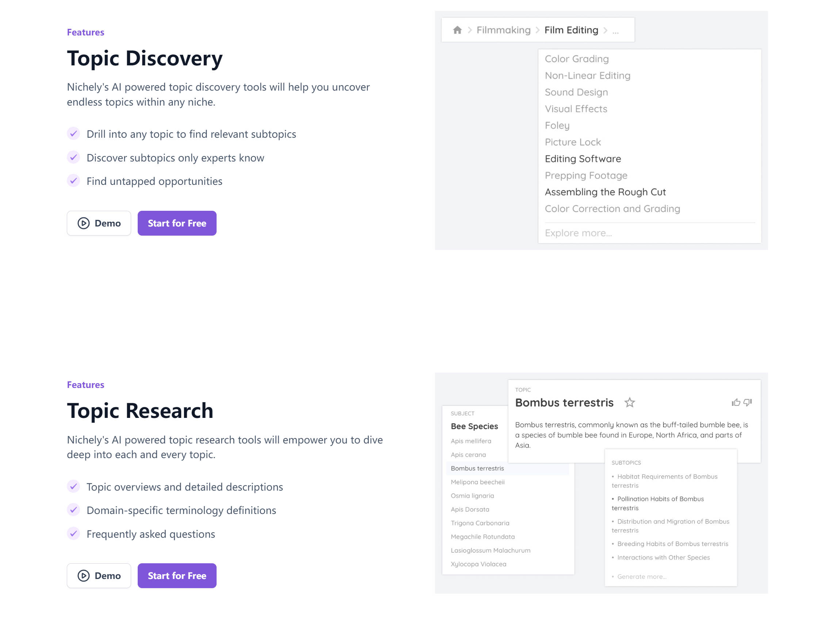Image resolution: width=840 pixels, height=621 pixels.
Task: Select the Bombus terrestris list row
Action: (507, 468)
